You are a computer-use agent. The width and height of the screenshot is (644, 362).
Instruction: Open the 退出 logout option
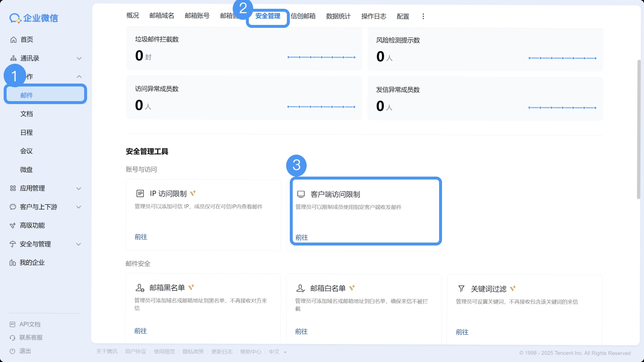pyautogui.click(x=25, y=351)
